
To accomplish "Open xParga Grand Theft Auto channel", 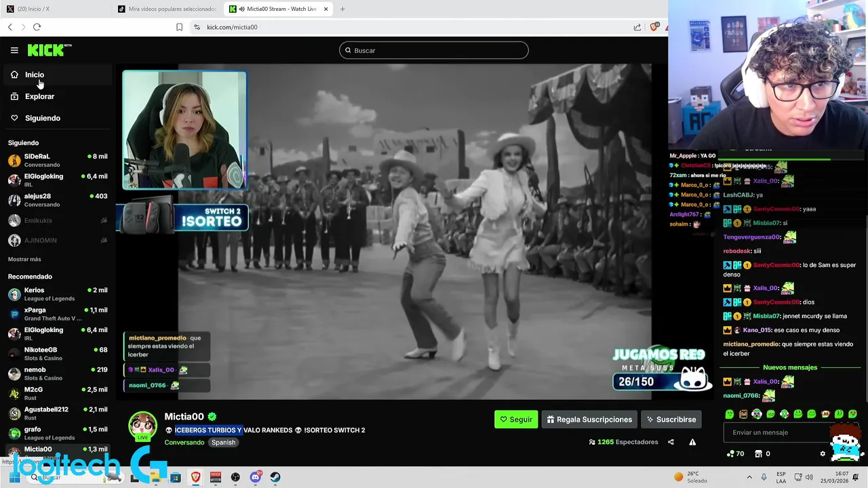I will 57,314.
